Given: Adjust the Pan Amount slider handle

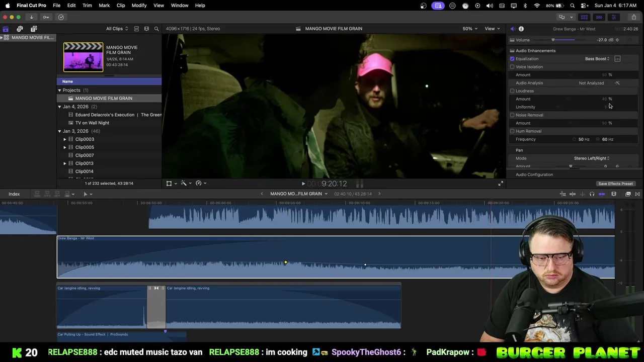Looking at the screenshot, I should (571, 166).
